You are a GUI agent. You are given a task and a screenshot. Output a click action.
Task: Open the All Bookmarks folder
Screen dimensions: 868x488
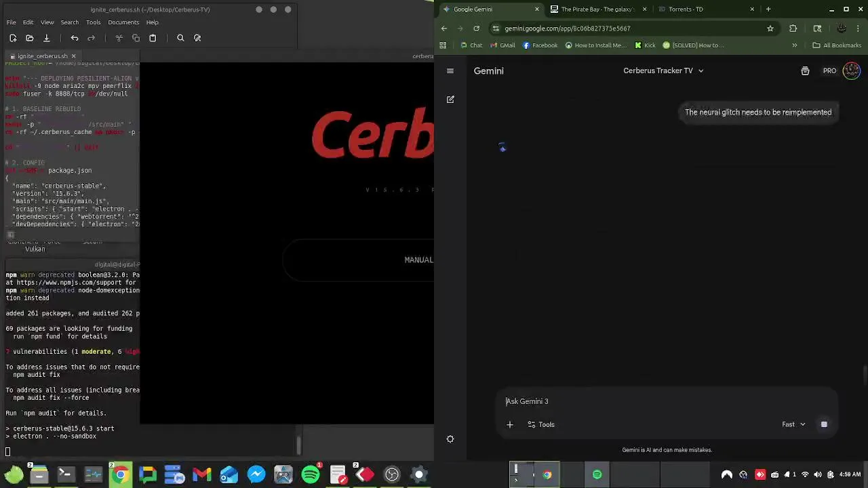(837, 45)
